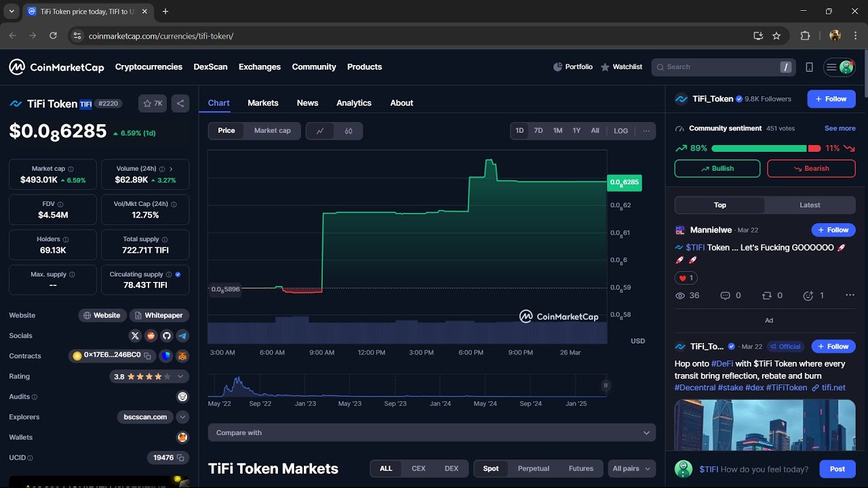Show info tooltip for Market cap
Viewport: 868px width, 488px height.
coord(71,169)
